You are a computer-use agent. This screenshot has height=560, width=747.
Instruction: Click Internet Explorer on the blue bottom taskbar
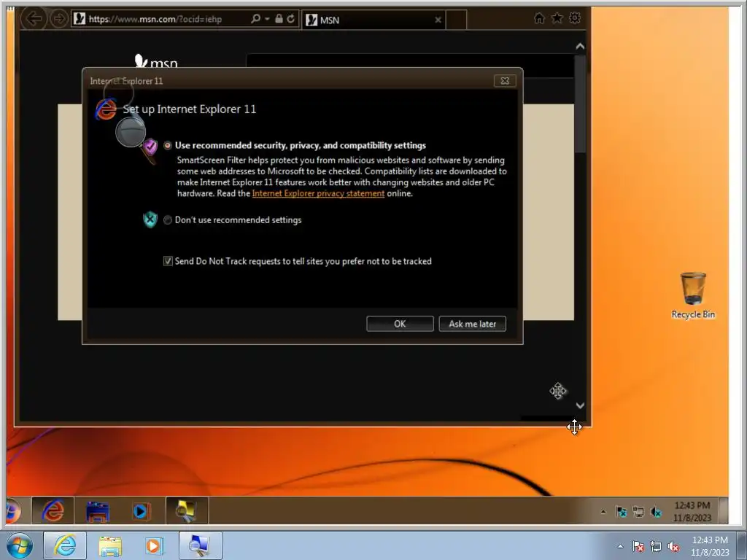pos(65,545)
